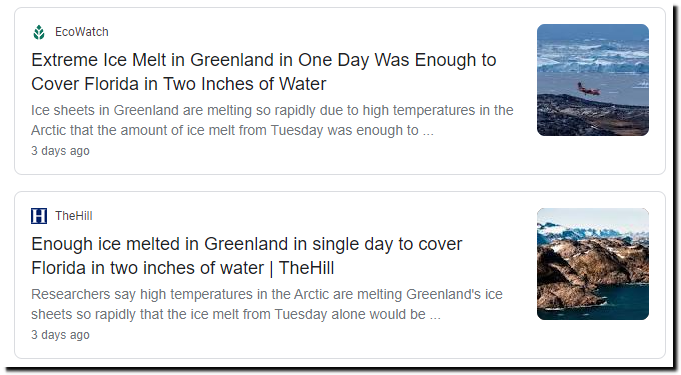Click TheHill snippet starting "Researchers say high temperatures"

point(267,304)
